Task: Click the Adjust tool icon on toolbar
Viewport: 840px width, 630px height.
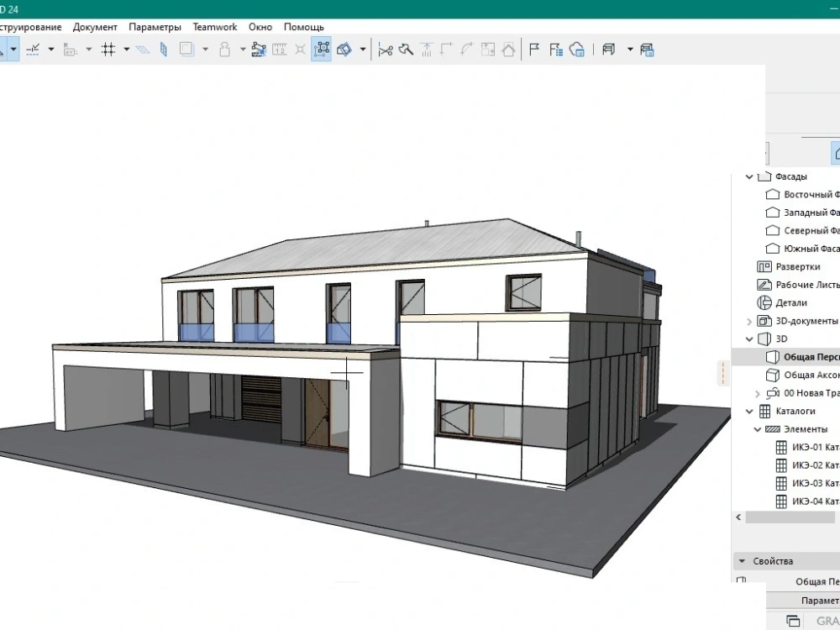Action: pos(426,50)
